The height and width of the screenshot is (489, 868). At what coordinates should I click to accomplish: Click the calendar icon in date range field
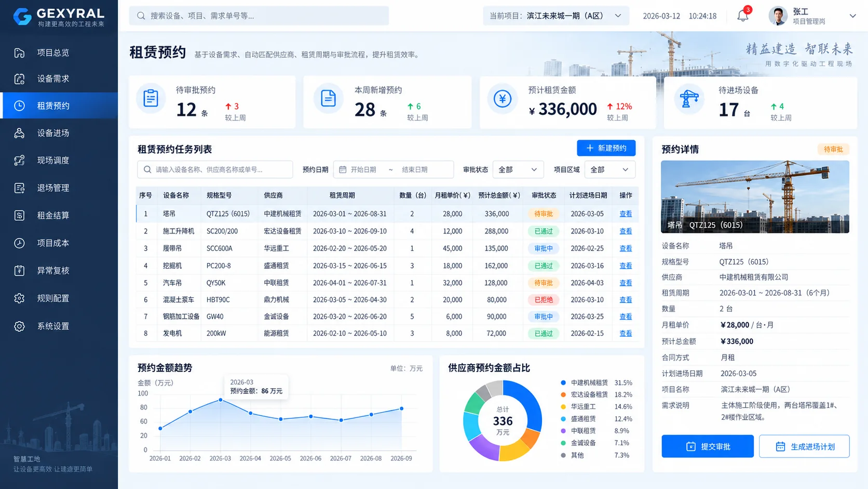coord(343,169)
